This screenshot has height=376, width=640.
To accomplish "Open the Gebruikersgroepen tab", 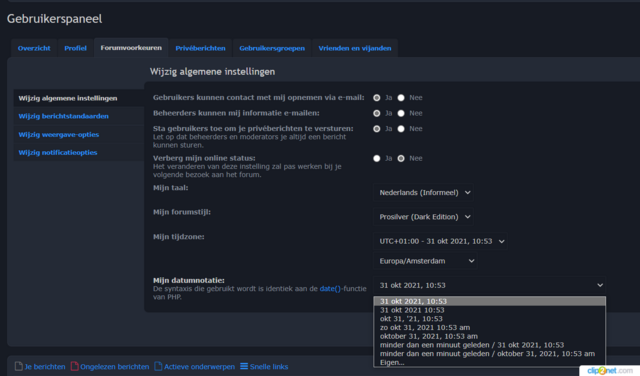I will click(x=272, y=48).
